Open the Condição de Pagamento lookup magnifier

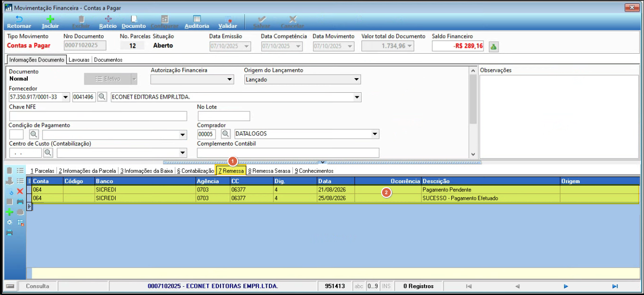(34, 134)
